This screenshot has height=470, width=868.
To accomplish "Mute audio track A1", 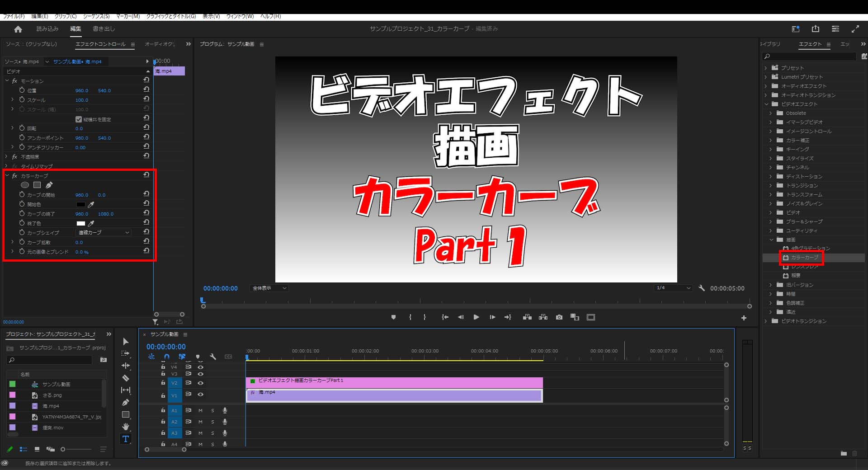I will pyautogui.click(x=200, y=410).
